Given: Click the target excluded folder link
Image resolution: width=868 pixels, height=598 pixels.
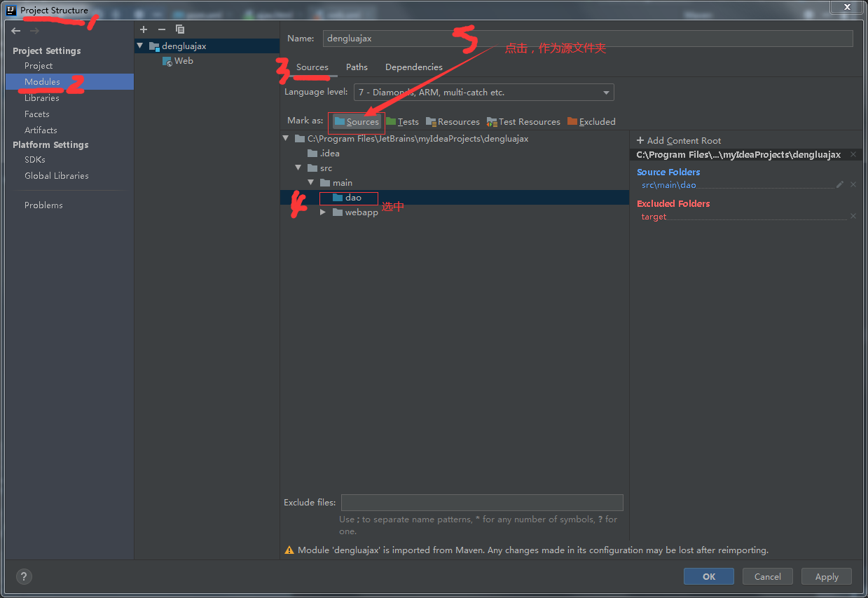Looking at the screenshot, I should tap(654, 217).
